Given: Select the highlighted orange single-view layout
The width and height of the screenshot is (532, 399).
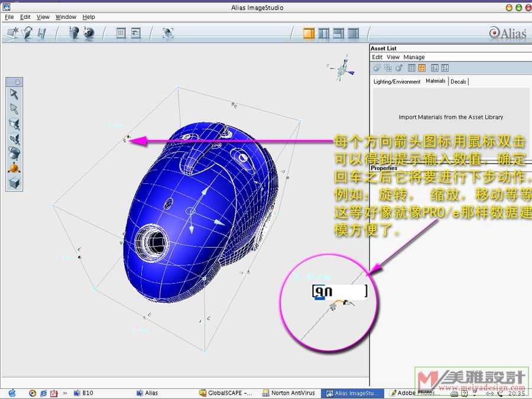Looking at the screenshot, I should pyautogui.click(x=309, y=33).
